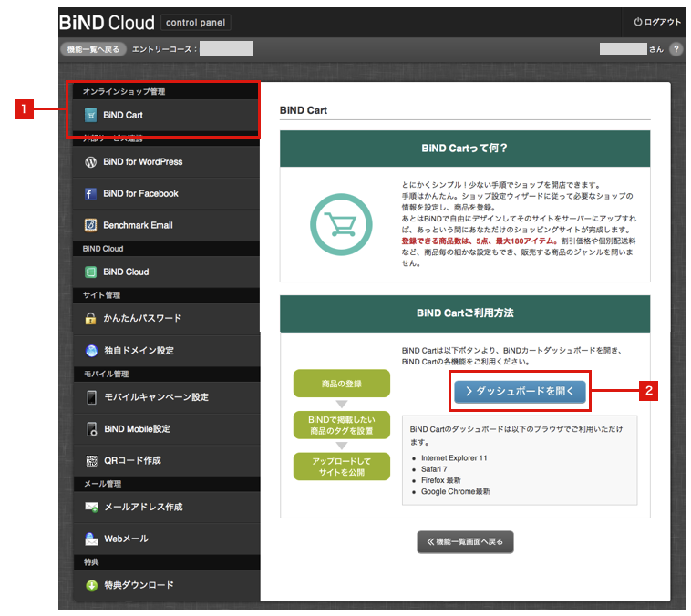The width and height of the screenshot is (691, 616).
Task: Click the green download arrow icon
Action: point(92,586)
